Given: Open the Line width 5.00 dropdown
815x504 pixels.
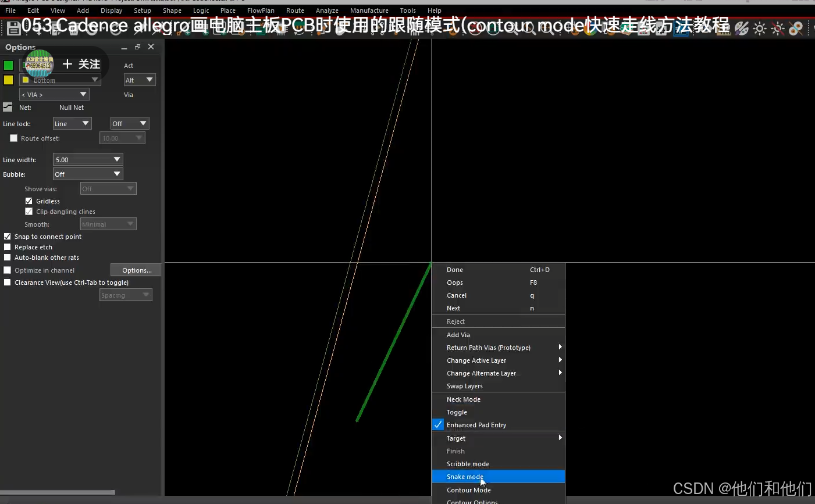Looking at the screenshot, I should tap(88, 159).
